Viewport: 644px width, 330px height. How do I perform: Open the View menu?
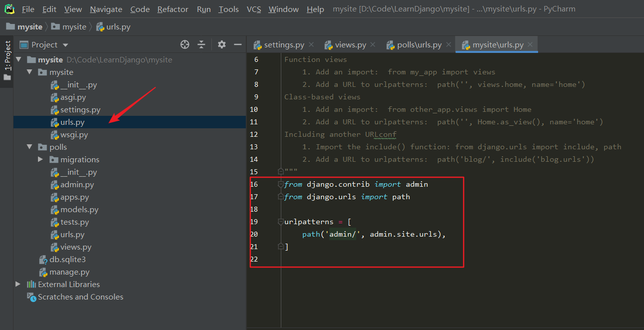(73, 9)
